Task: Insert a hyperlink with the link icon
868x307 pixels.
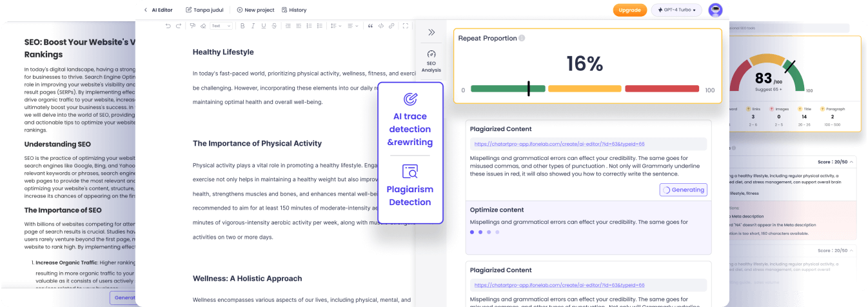Action: tap(391, 26)
